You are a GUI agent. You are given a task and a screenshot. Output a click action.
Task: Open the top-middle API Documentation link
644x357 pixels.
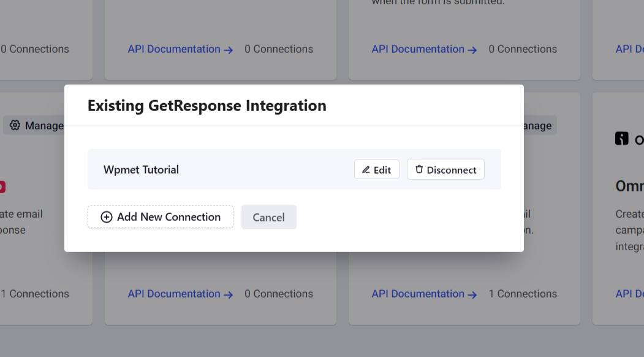point(174,49)
